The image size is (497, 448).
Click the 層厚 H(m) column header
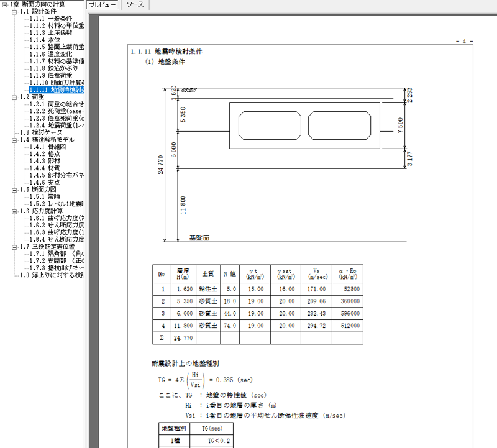pyautogui.click(x=183, y=273)
